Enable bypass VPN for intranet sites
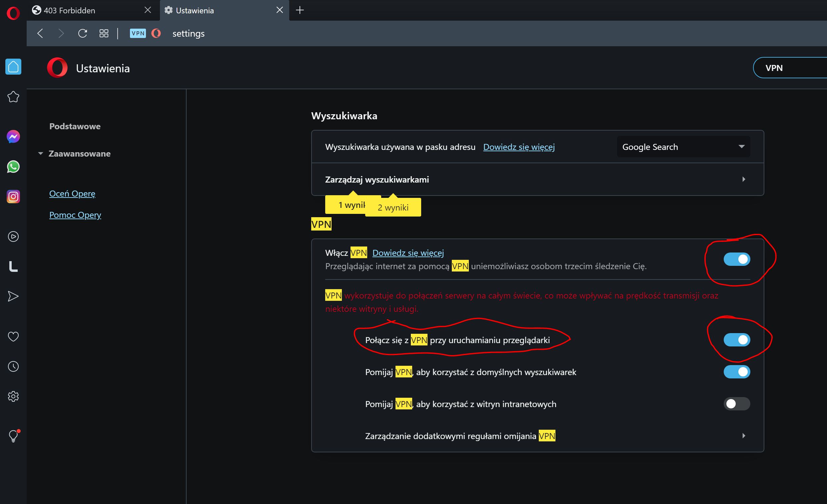The width and height of the screenshot is (827, 504). (737, 404)
